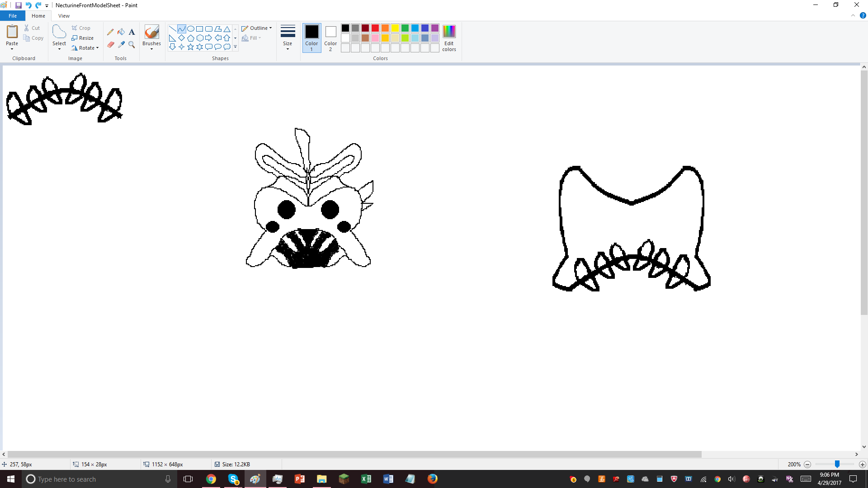This screenshot has height=488, width=868.
Task: Open the File menu
Action: [x=13, y=16]
